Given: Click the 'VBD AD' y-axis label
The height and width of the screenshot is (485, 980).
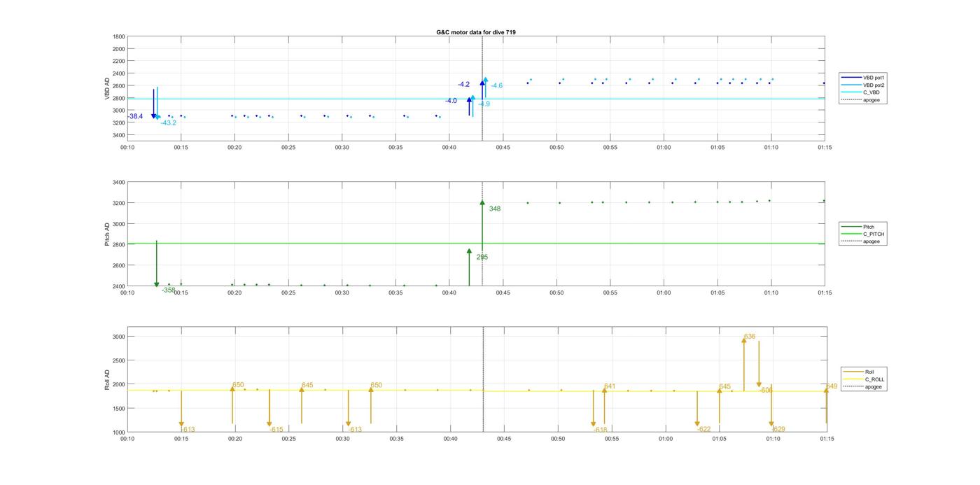Looking at the screenshot, I should point(107,88).
